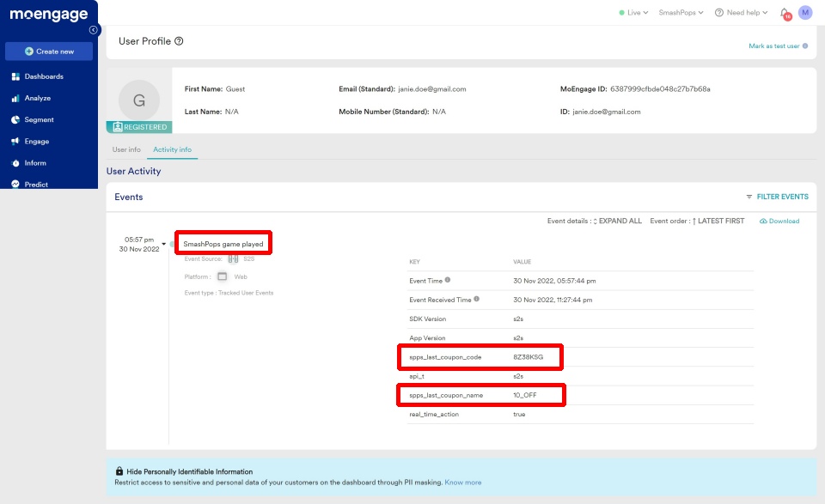Open the SmashPops workspace dropdown
Screen dimensions: 825x504
[681, 13]
